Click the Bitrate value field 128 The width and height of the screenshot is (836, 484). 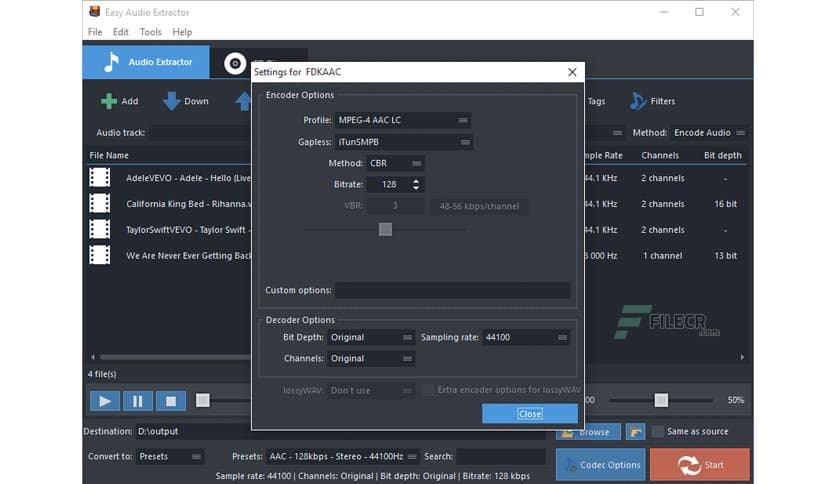click(x=389, y=184)
